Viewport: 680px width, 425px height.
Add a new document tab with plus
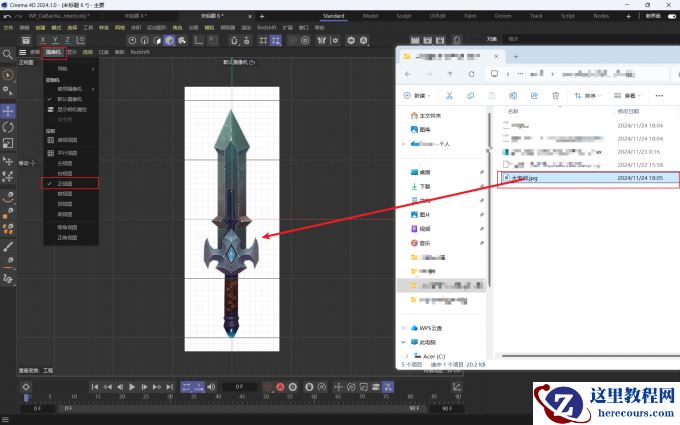pyautogui.click(x=262, y=16)
